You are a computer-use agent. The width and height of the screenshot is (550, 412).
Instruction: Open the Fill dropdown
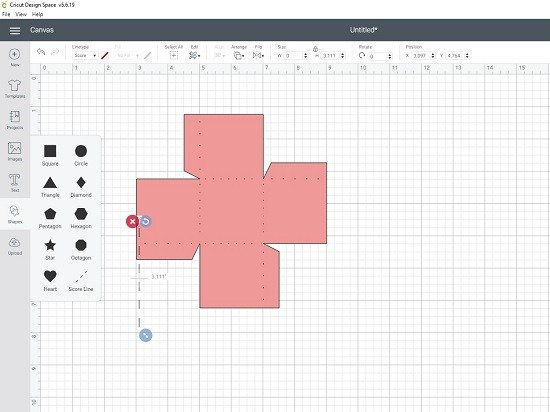[x=128, y=55]
